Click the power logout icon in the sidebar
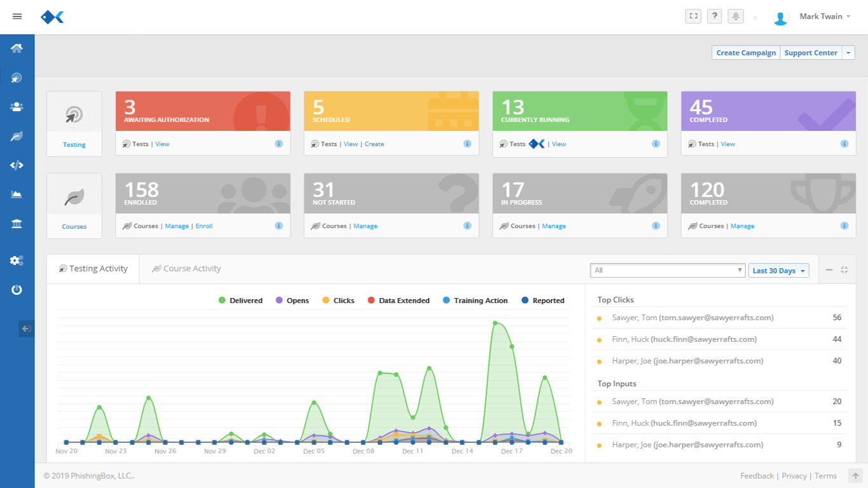Screen dimensions: 868x488 pos(17,290)
